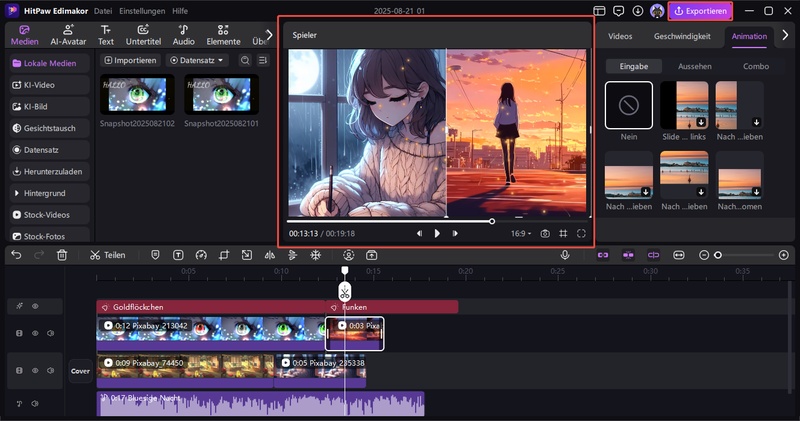Screen dimensions: 800x421
Task: Click the speed gauge icon
Action: (x=201, y=255)
